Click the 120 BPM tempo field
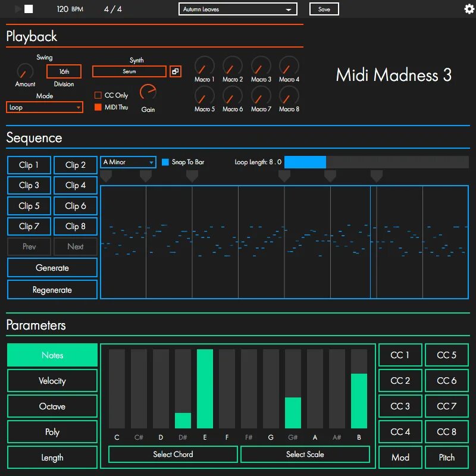Viewport: 476px width, 476px height. click(70, 9)
